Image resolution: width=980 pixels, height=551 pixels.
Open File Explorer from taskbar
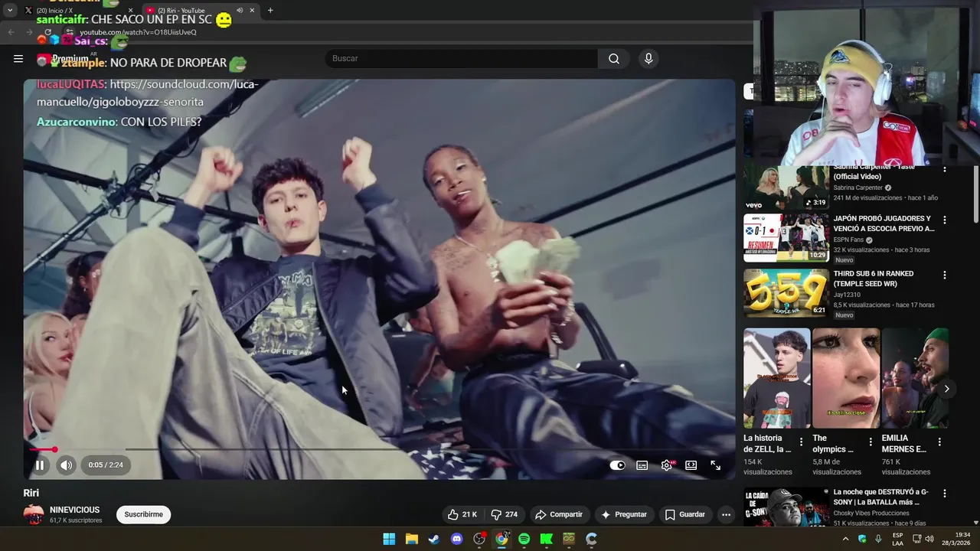point(411,539)
